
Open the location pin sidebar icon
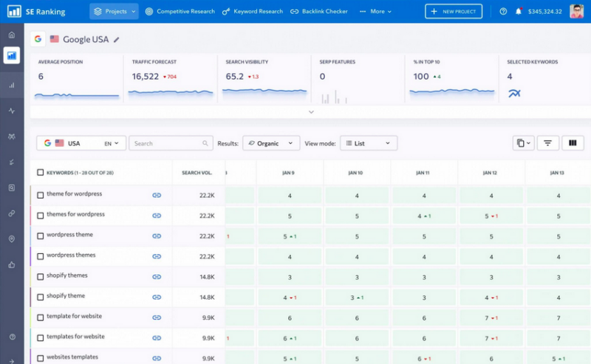tap(12, 239)
